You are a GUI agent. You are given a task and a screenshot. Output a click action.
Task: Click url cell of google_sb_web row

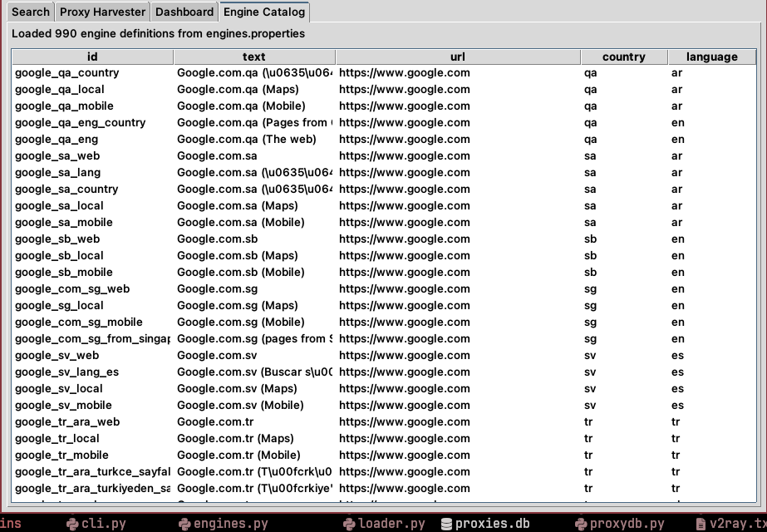tap(458, 239)
